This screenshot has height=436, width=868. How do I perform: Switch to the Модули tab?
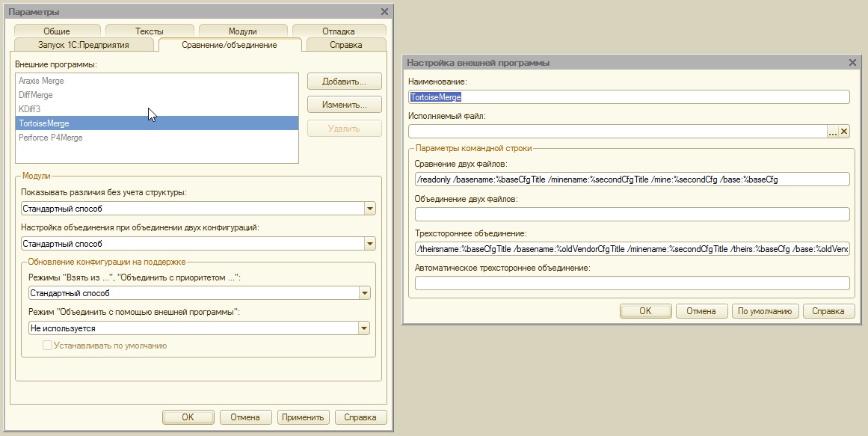click(x=242, y=31)
